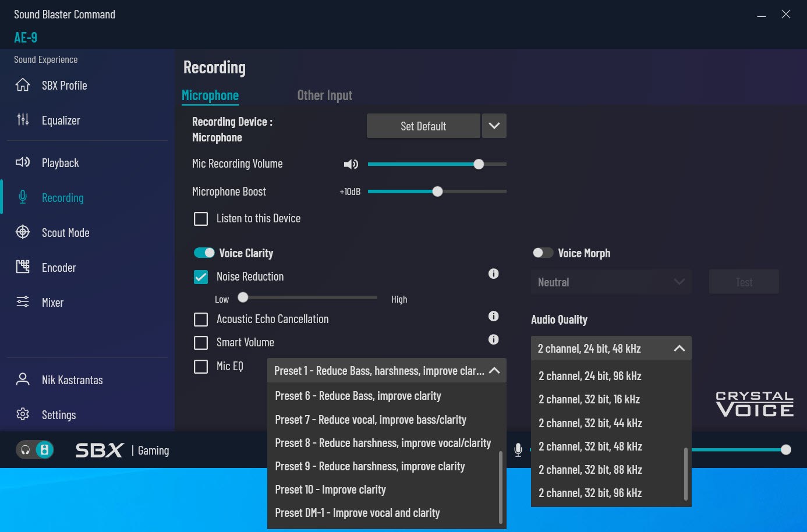Screen dimensions: 807x532
Task: Check Listen to this Device
Action: (x=201, y=219)
